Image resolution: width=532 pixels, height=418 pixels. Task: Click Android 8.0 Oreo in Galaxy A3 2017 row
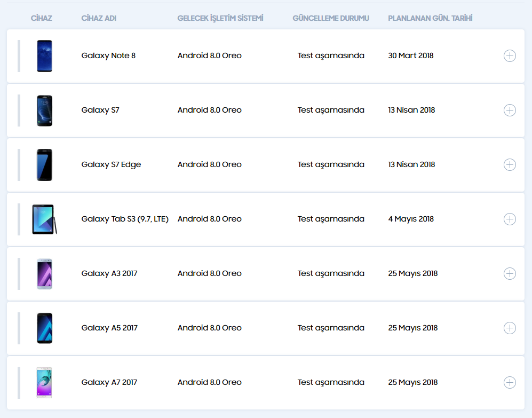(x=209, y=273)
